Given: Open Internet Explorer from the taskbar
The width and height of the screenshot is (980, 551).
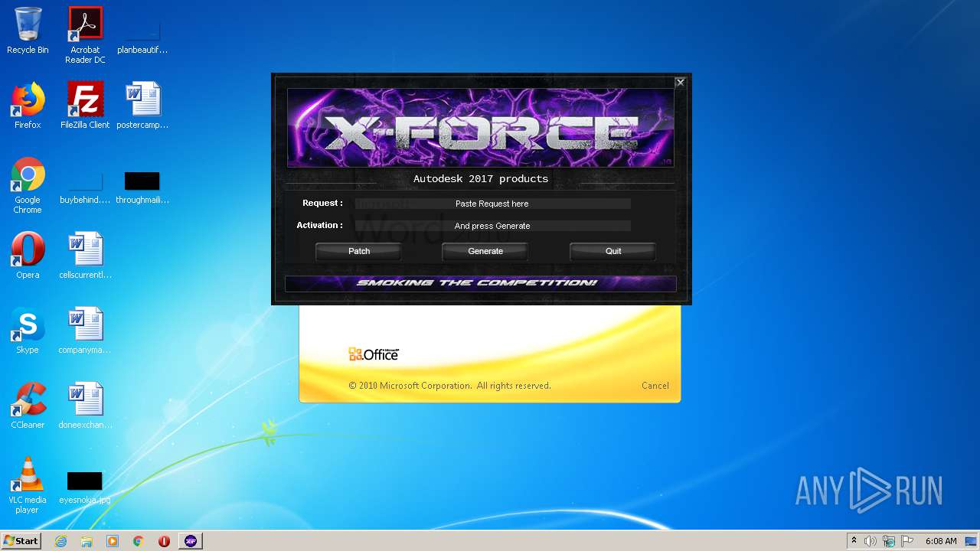Looking at the screenshot, I should pyautogui.click(x=60, y=541).
